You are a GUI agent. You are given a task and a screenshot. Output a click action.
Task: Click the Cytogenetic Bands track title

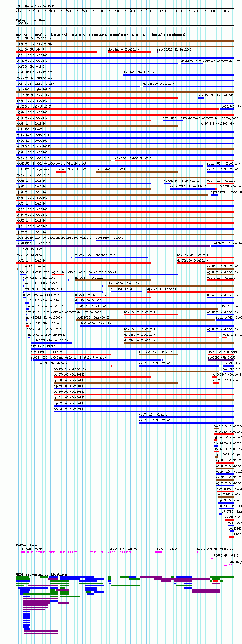(x=32, y=20)
